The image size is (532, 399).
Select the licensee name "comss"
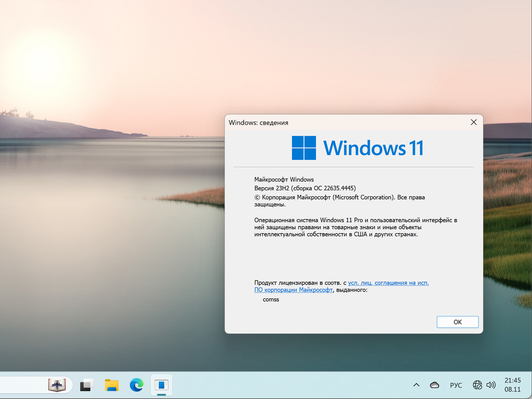click(x=271, y=299)
